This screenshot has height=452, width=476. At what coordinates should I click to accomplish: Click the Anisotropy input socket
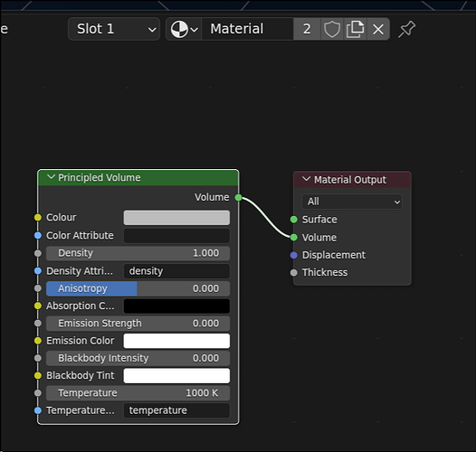tap(38, 288)
